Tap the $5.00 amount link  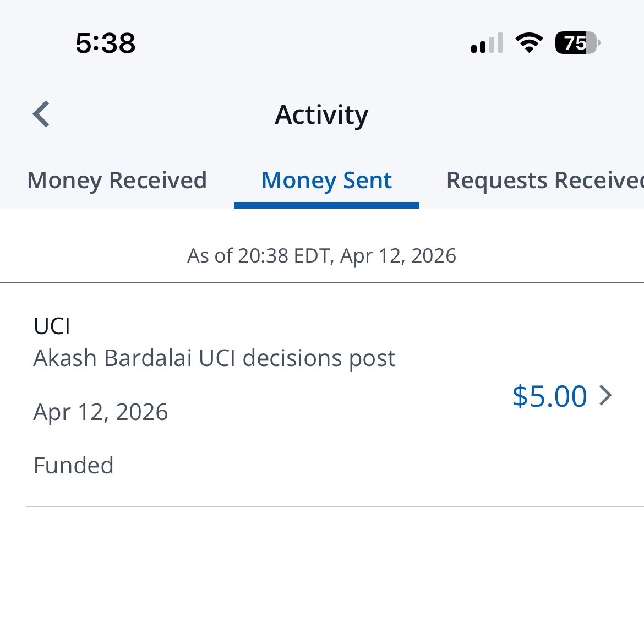click(549, 396)
